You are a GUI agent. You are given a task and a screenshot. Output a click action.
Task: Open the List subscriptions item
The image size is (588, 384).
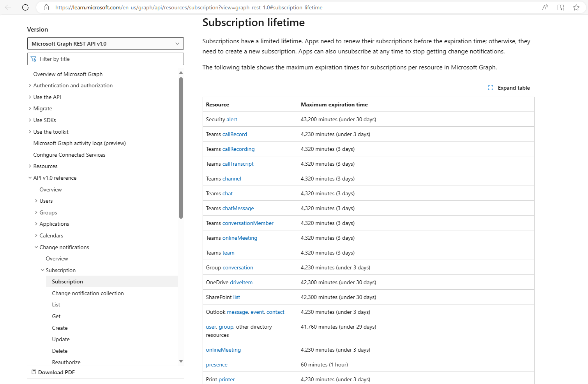(x=56, y=304)
